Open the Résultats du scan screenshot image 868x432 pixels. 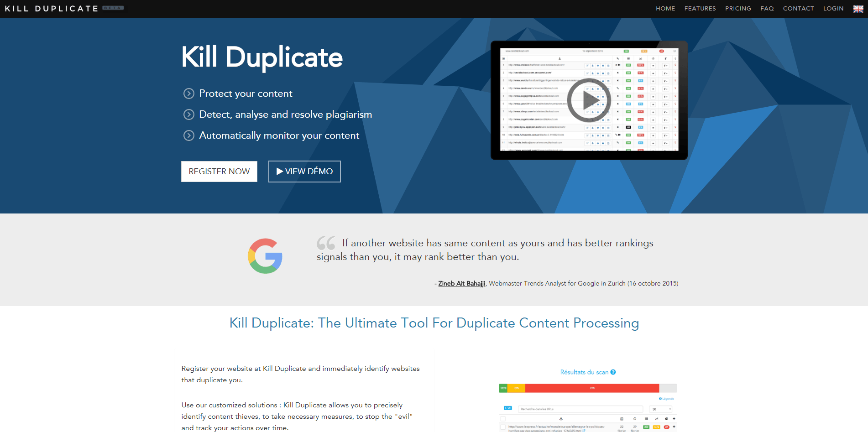(588, 400)
